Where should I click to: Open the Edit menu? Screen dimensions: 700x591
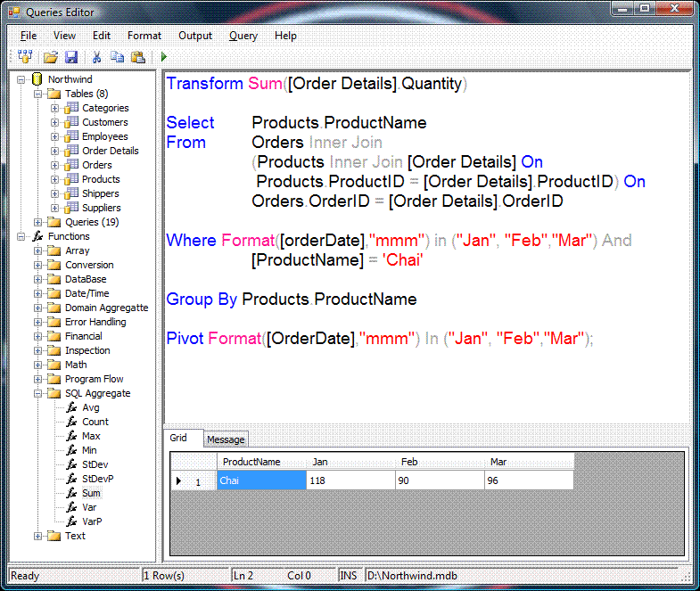[x=102, y=36]
